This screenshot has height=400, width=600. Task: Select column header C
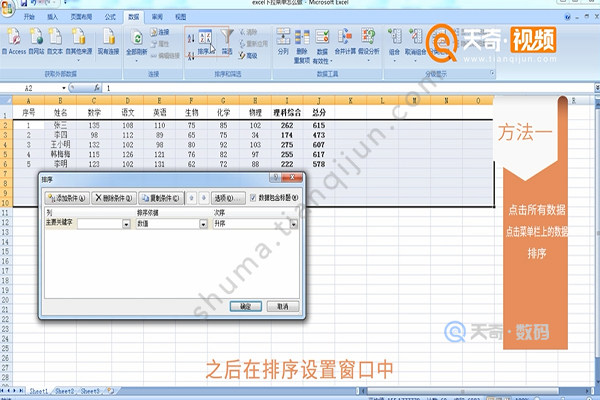pyautogui.click(x=94, y=101)
